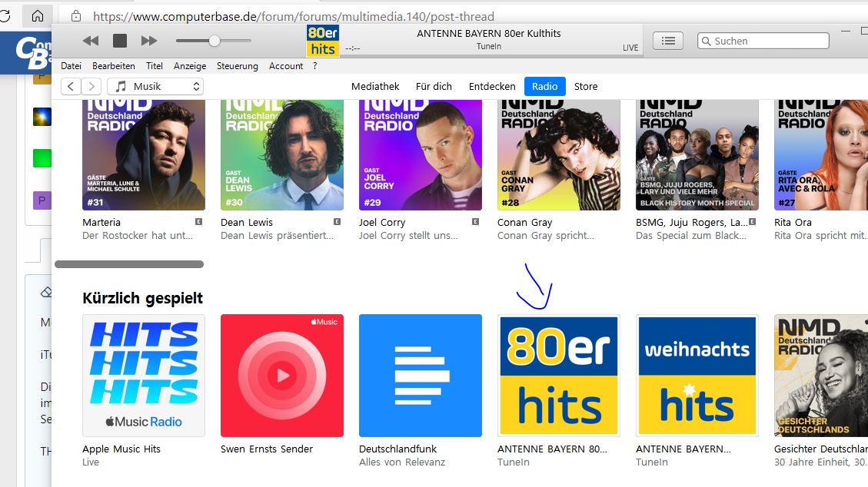Click the Kürzlich gespielt heading
Screen dimensions: 868x487
[x=143, y=299]
